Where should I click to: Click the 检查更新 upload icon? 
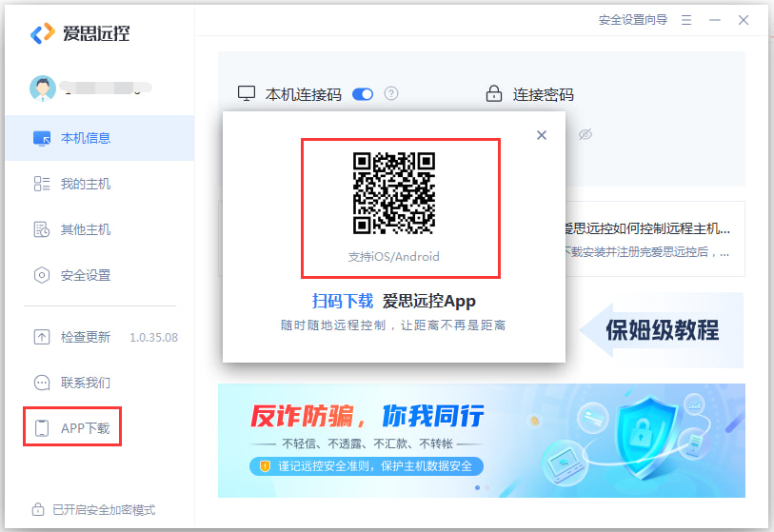[42, 337]
